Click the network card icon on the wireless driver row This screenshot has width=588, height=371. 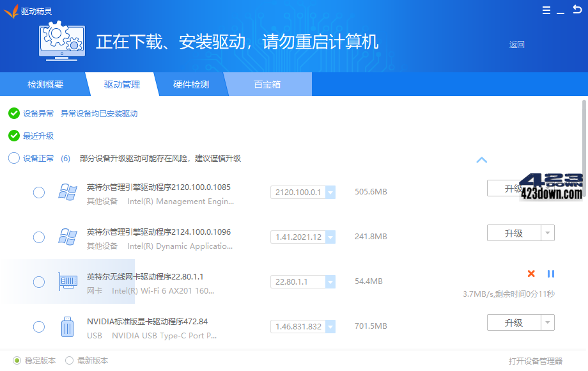(x=67, y=281)
